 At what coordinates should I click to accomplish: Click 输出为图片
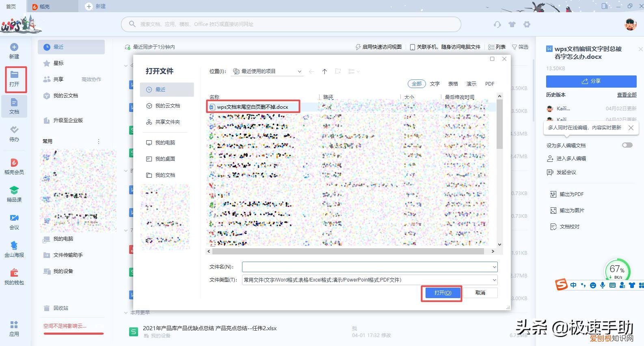click(567, 211)
